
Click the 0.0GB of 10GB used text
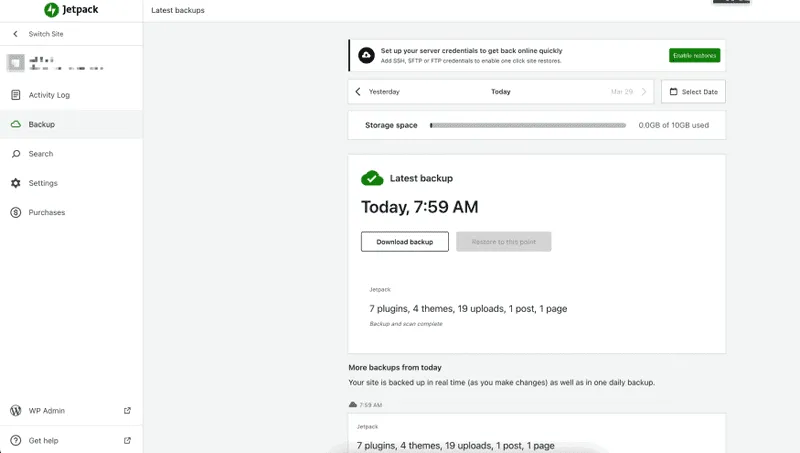click(673, 125)
